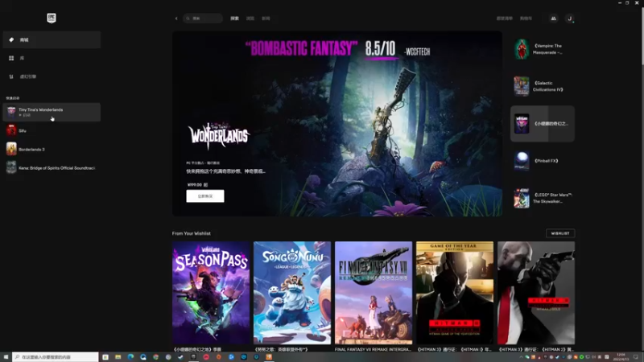Show hidden system tray icons

(x=521, y=357)
